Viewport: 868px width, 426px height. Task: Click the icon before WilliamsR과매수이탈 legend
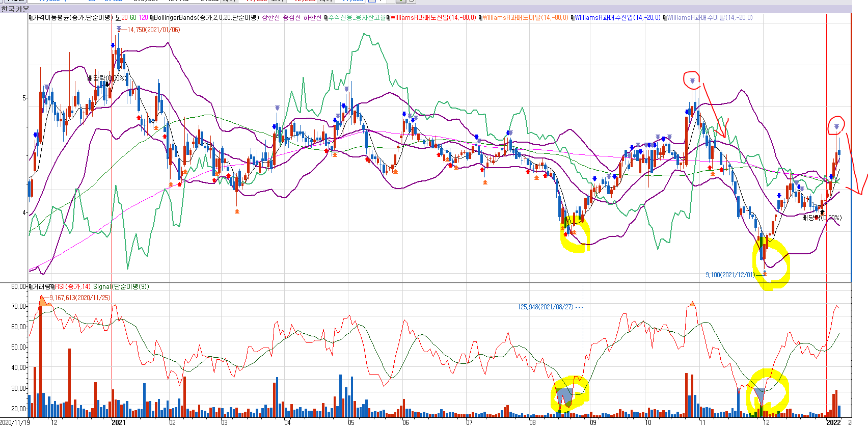(x=664, y=17)
